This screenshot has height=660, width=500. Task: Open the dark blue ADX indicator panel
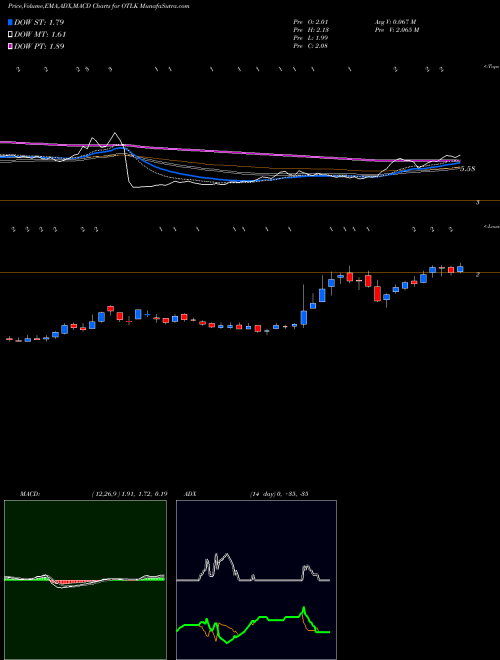click(256, 580)
